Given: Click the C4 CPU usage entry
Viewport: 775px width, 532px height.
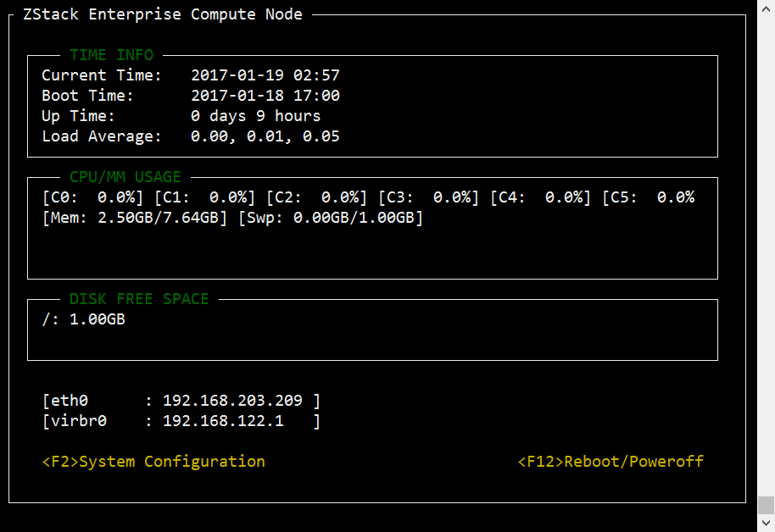Looking at the screenshot, I should 541,197.
